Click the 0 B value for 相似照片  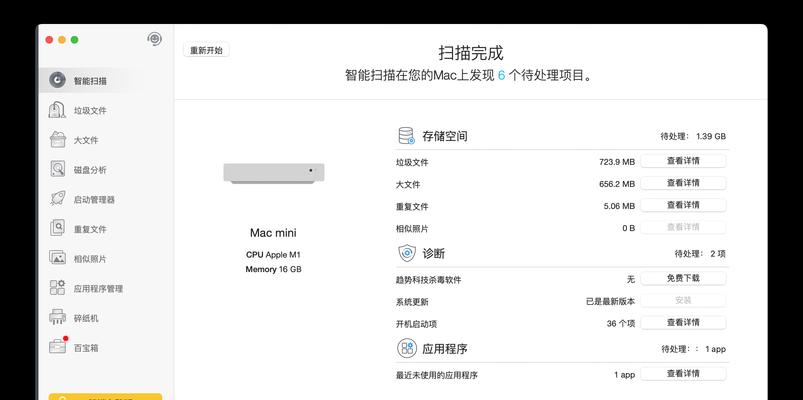tap(628, 228)
